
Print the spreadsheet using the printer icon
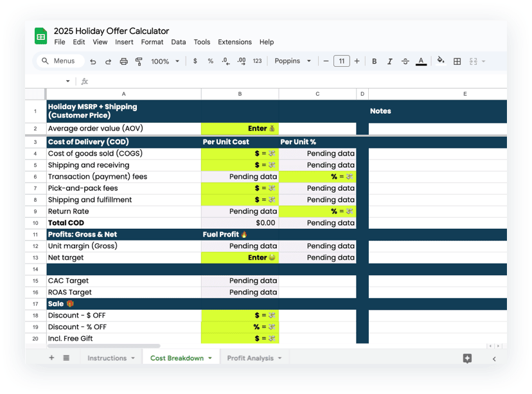click(123, 62)
